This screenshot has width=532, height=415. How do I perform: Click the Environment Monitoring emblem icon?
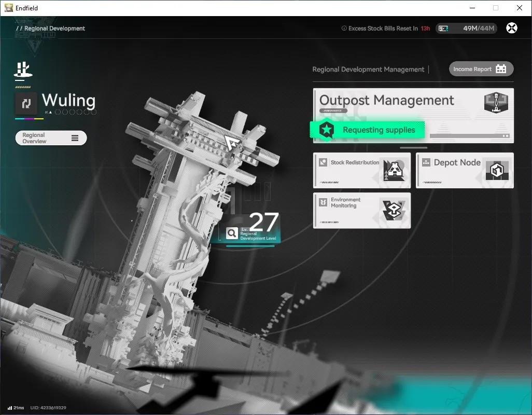coord(394,211)
